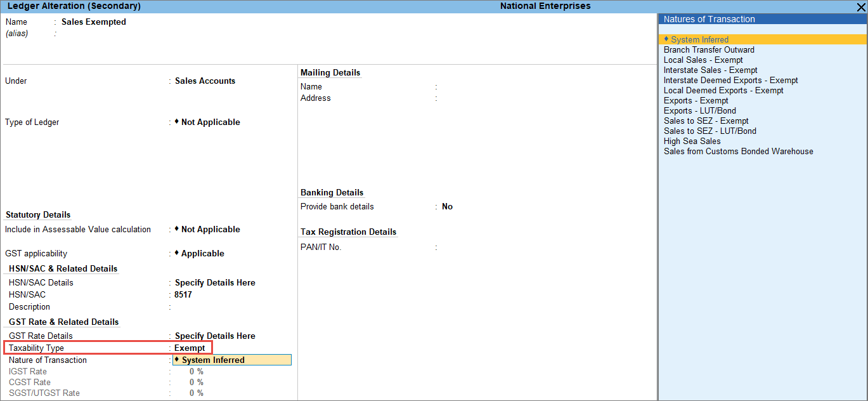Choose High Sea Sales option

(692, 141)
